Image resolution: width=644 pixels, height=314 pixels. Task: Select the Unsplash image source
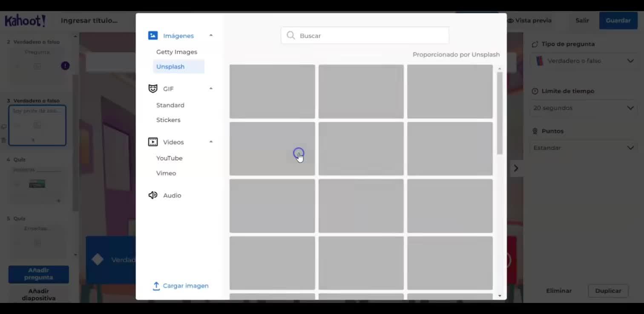(x=178, y=67)
